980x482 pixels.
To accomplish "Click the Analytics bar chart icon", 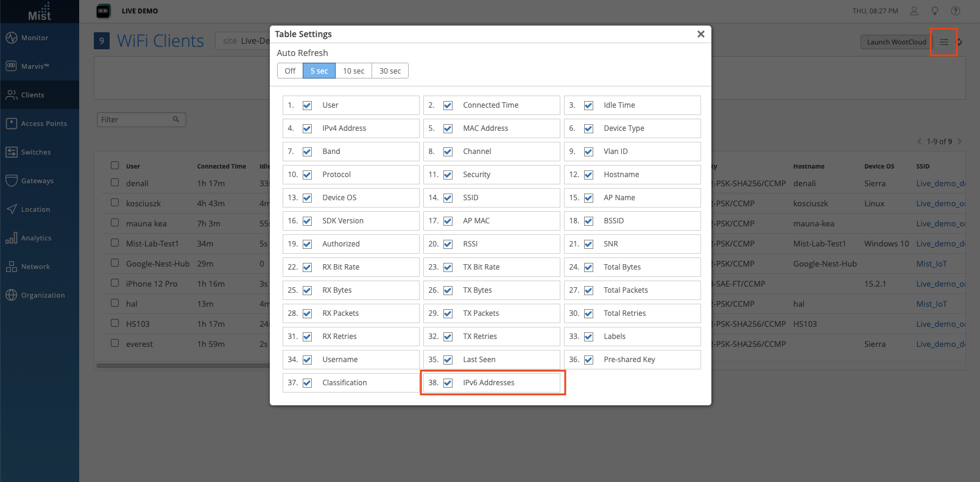I will click(12, 238).
